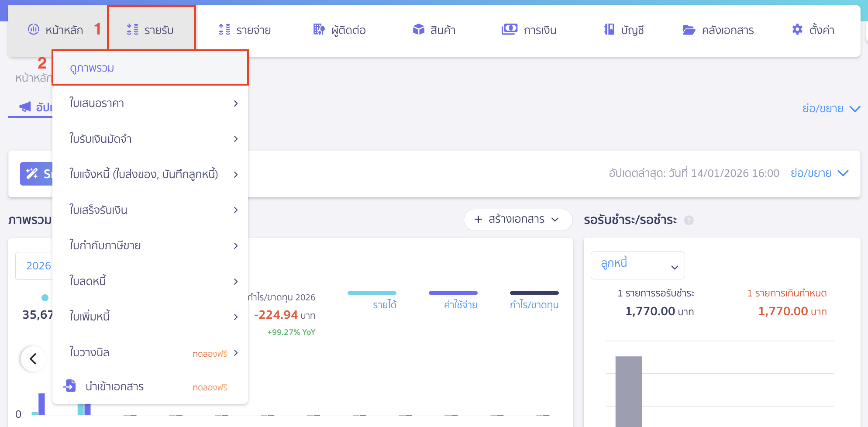
Task: Click the สินค้า products cube icon
Action: (x=418, y=30)
